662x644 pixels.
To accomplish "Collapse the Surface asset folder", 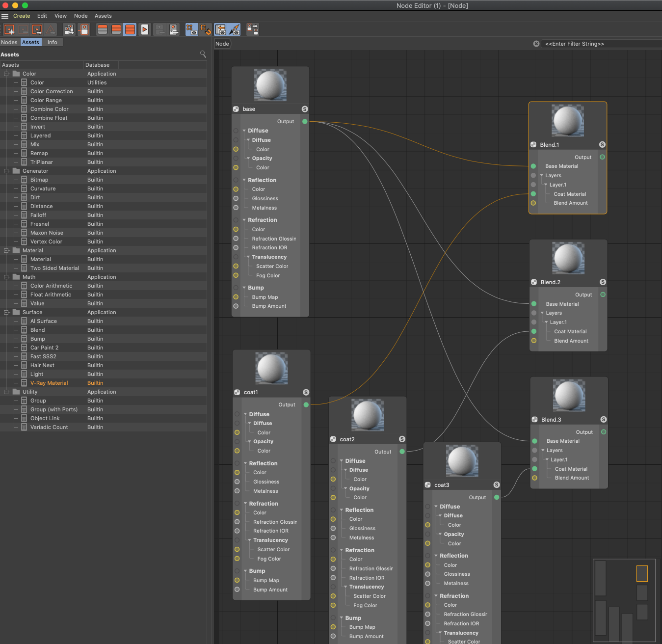I will point(6,312).
